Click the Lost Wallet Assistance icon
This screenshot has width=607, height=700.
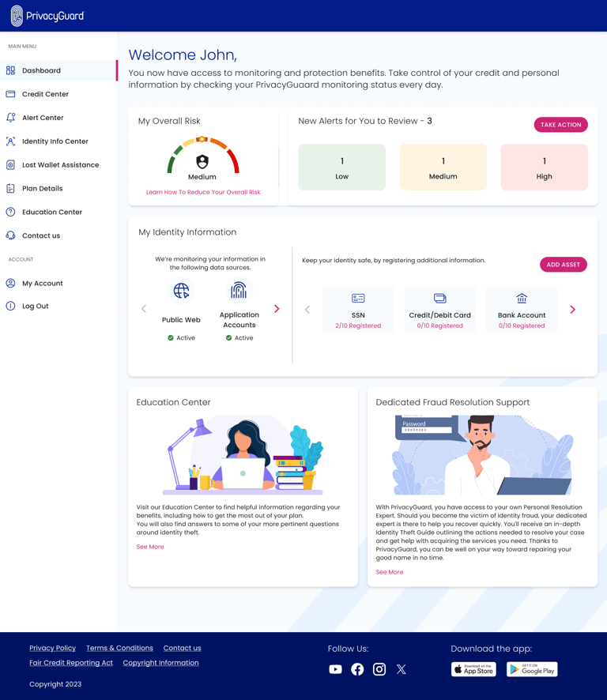click(11, 165)
